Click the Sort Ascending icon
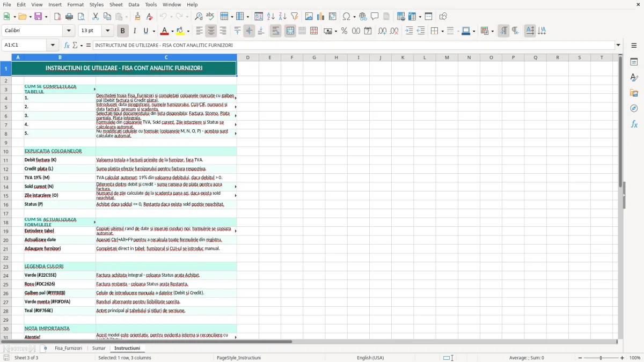Image resolution: width=644 pixels, height=362 pixels. 271,17
